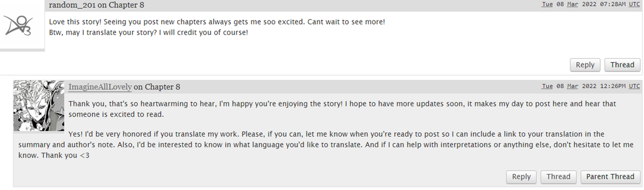Reply to ImagineAllLovely's comment

click(x=521, y=177)
